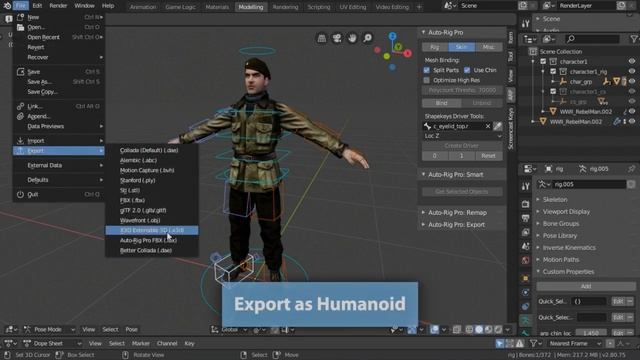Open the Object Data armature properties tab
640x360 pixels.
click(x=526, y=321)
